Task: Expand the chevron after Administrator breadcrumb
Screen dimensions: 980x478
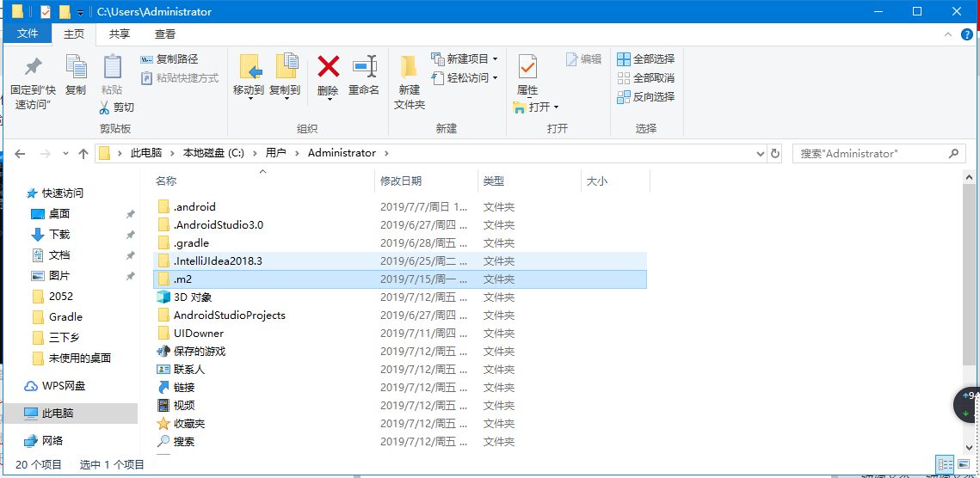Action: coord(386,153)
